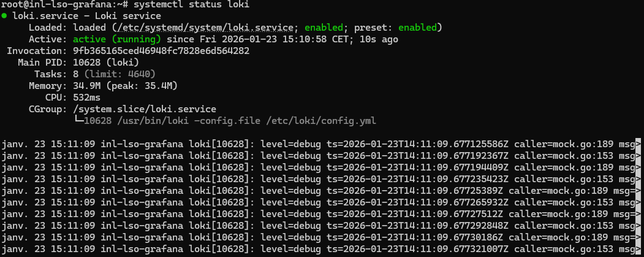Click the tree branch glyph before 10628
Viewport: 644px width, 257px height.
[x=78, y=121]
